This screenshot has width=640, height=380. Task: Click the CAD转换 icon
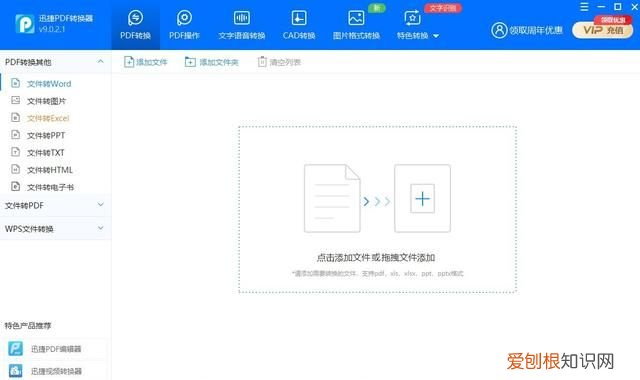click(x=299, y=18)
